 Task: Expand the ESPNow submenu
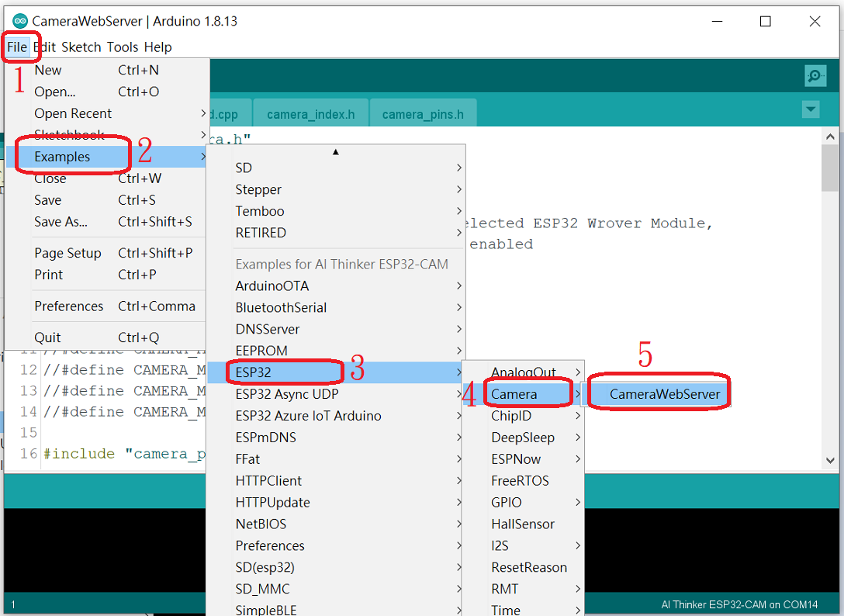523,459
